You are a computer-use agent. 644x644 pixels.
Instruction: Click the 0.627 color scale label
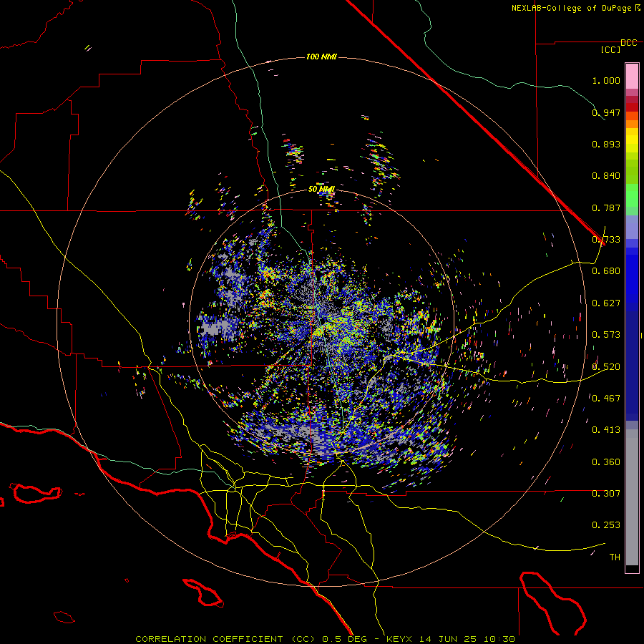[x=606, y=303]
